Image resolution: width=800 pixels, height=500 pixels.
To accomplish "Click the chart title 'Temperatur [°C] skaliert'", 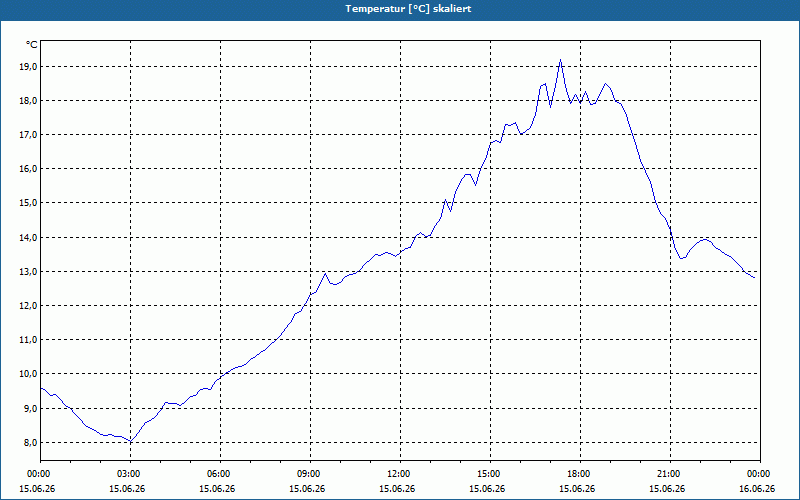I will point(408,9).
